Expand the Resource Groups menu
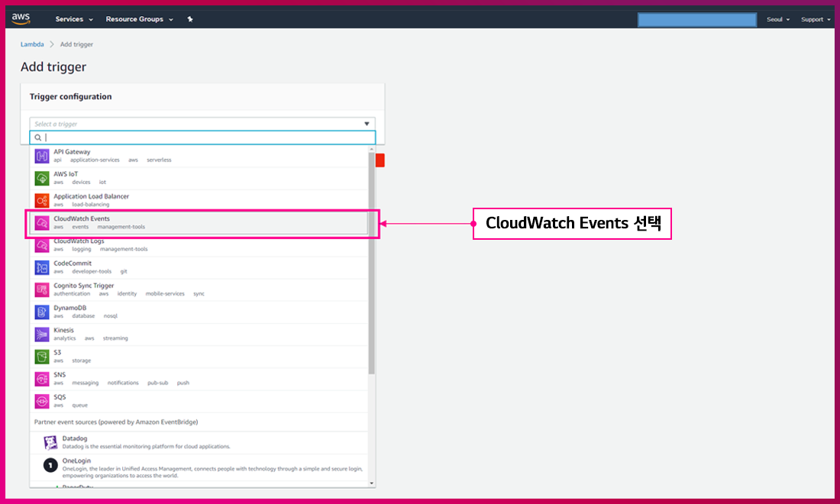This screenshot has width=840, height=504. pos(139,19)
